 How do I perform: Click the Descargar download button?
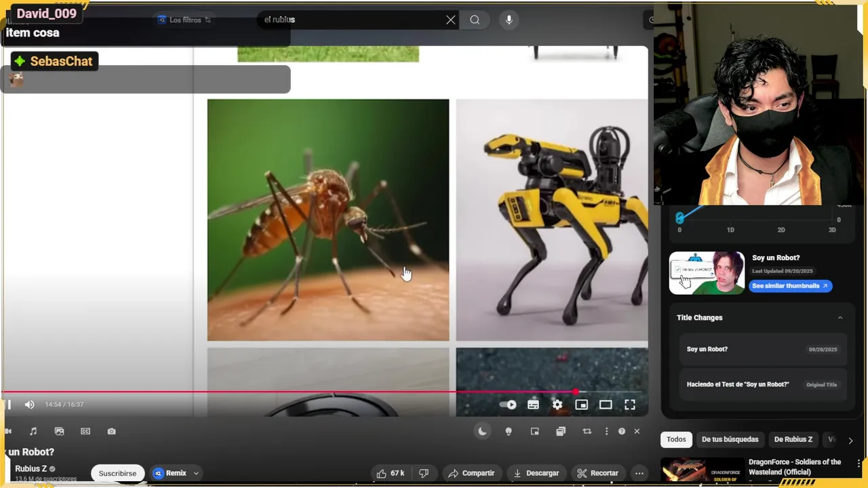coord(536,473)
